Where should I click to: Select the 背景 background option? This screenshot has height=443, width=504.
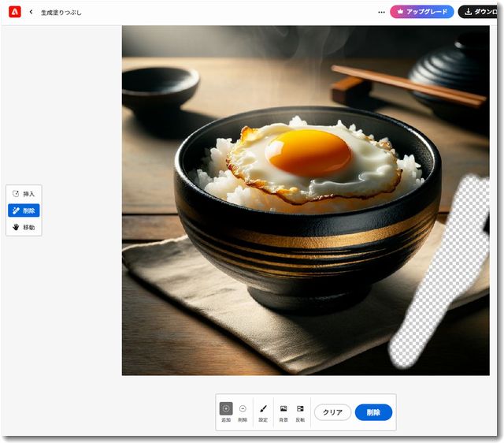coord(283,411)
